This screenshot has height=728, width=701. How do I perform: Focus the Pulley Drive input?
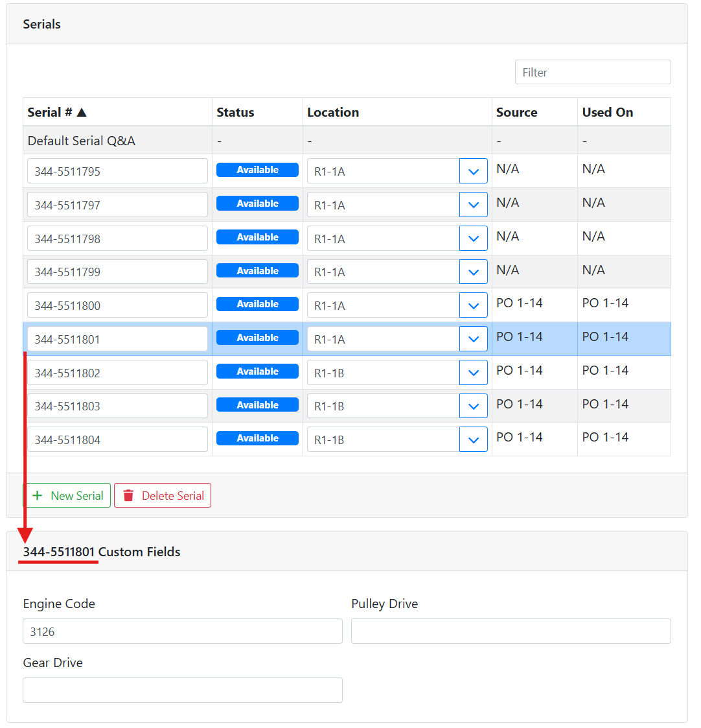[x=511, y=631]
